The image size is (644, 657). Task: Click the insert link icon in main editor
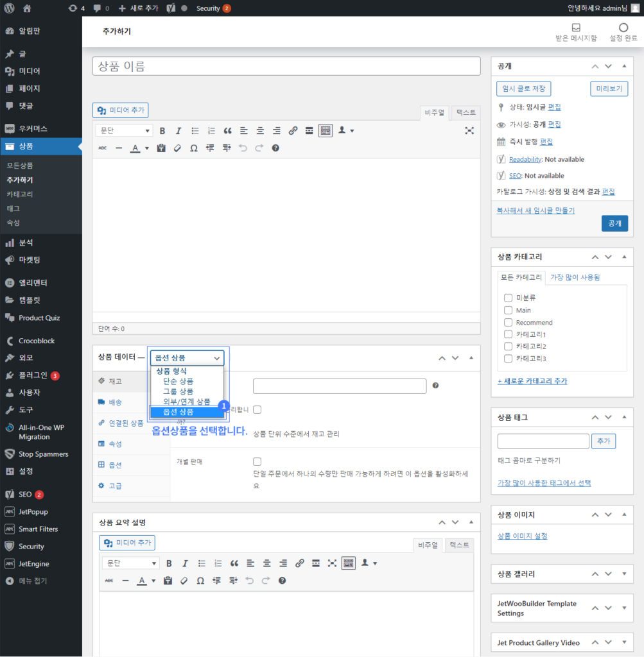coord(293,131)
